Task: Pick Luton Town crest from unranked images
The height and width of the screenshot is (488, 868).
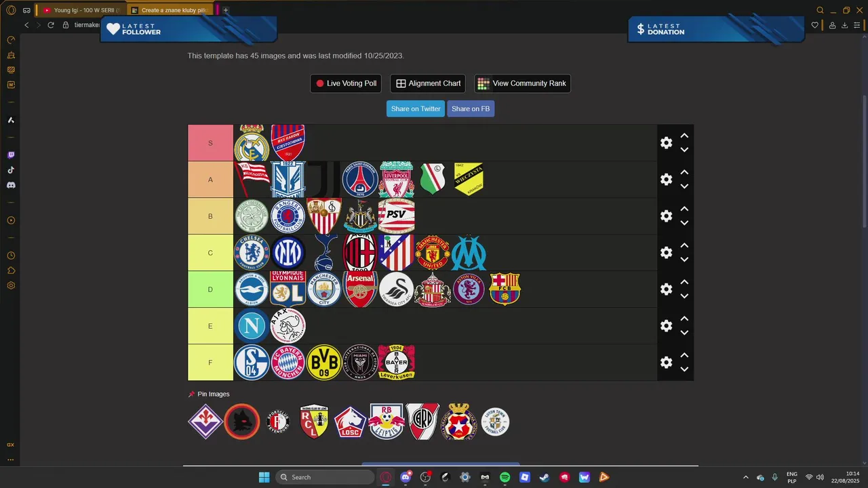Action: pyautogui.click(x=495, y=422)
